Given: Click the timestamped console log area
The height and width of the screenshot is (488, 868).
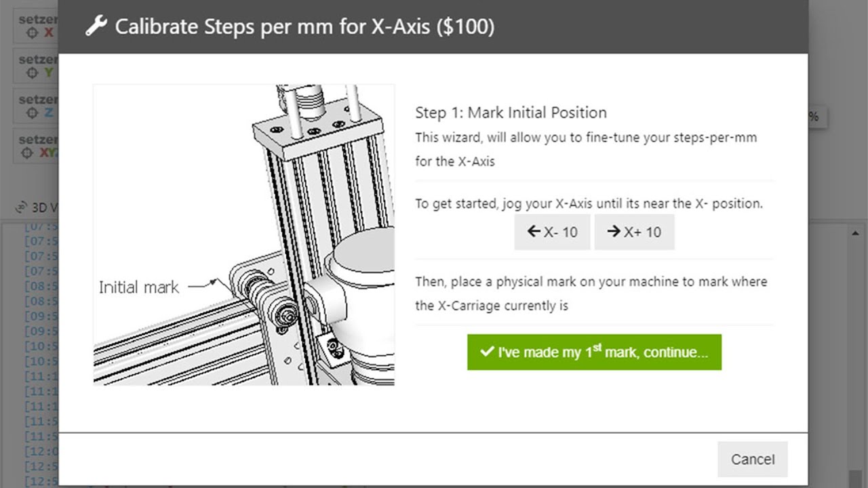Looking at the screenshot, I should pos(41,352).
